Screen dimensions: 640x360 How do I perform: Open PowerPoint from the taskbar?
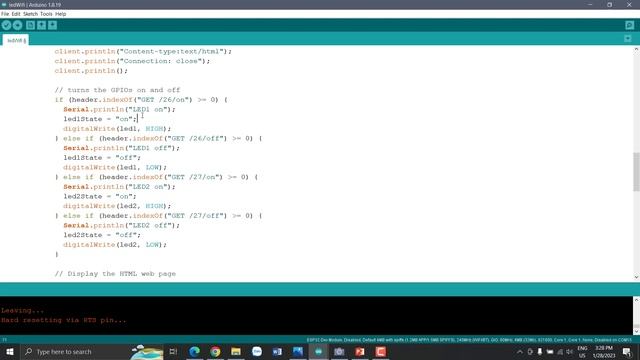click(x=360, y=351)
